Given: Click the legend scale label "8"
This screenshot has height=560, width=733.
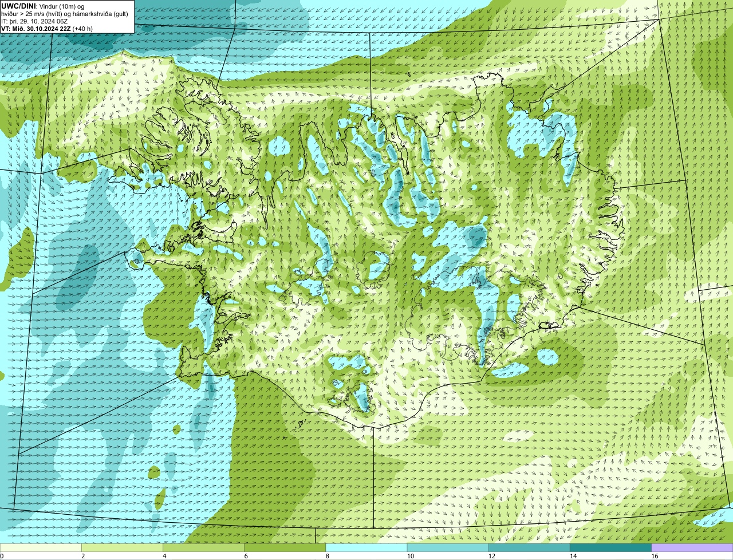Looking at the screenshot, I should 327,556.
